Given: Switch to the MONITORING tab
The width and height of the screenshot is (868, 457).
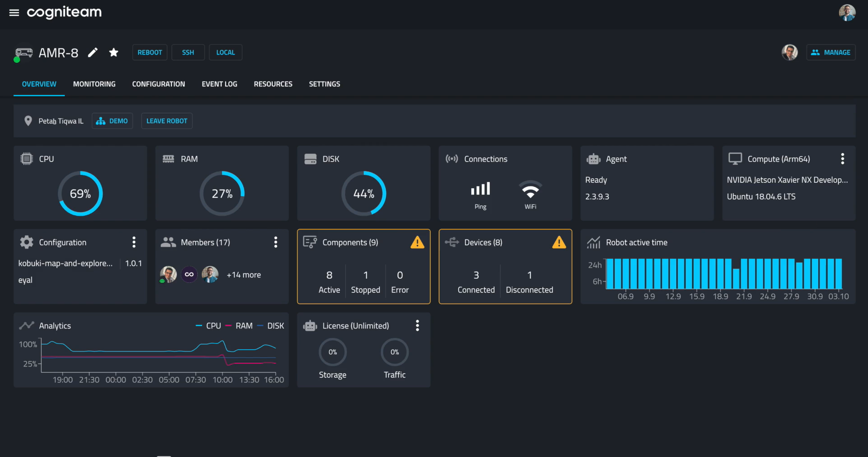Looking at the screenshot, I should point(94,84).
